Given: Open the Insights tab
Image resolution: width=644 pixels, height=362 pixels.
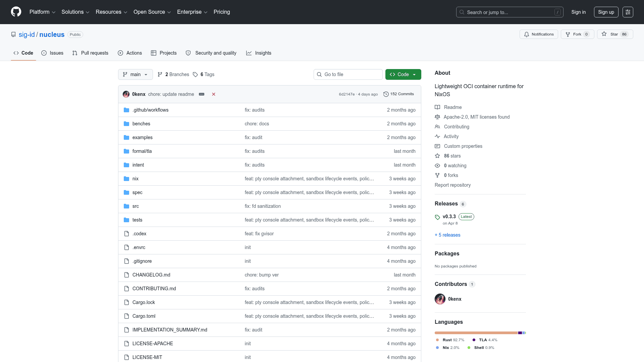Looking at the screenshot, I should [259, 53].
